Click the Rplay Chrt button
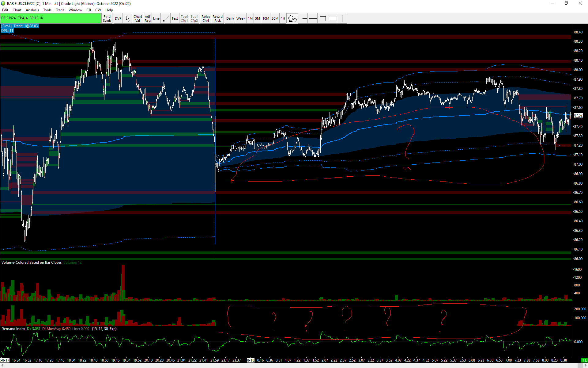Image resolution: width=588 pixels, height=368 pixels. pos(206,19)
